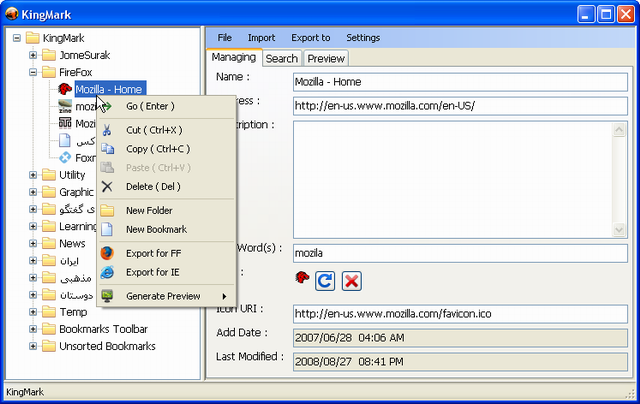This screenshot has width=640, height=404.
Task: Choose Delete ( Del ) in context menu
Action: [x=167, y=186]
